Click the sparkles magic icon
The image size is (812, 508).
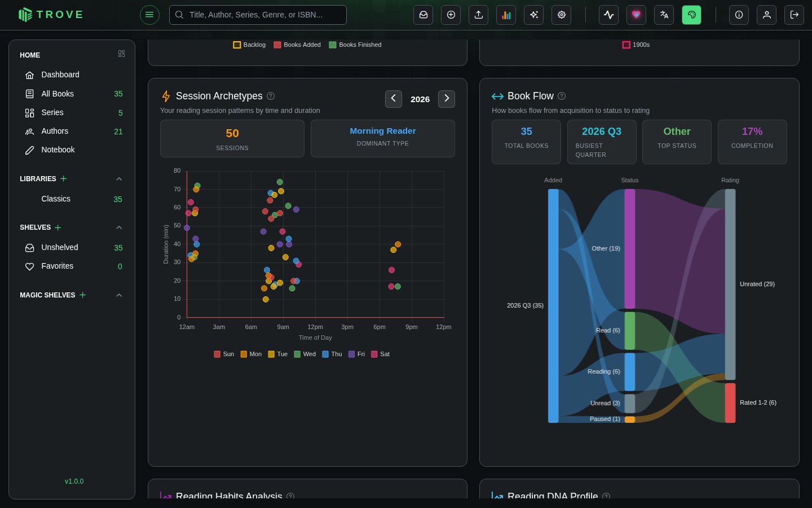pyautogui.click(x=533, y=15)
